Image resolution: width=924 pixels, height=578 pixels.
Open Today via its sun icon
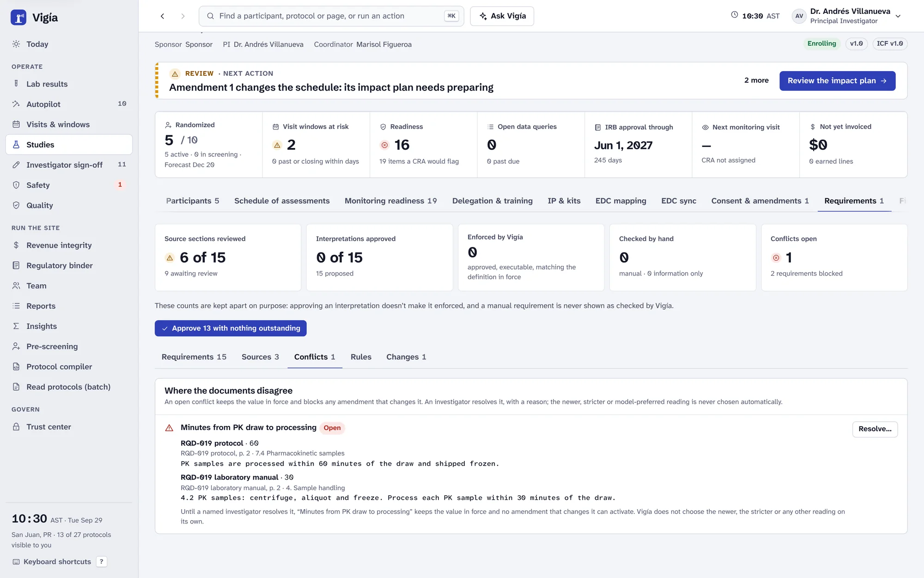16,44
